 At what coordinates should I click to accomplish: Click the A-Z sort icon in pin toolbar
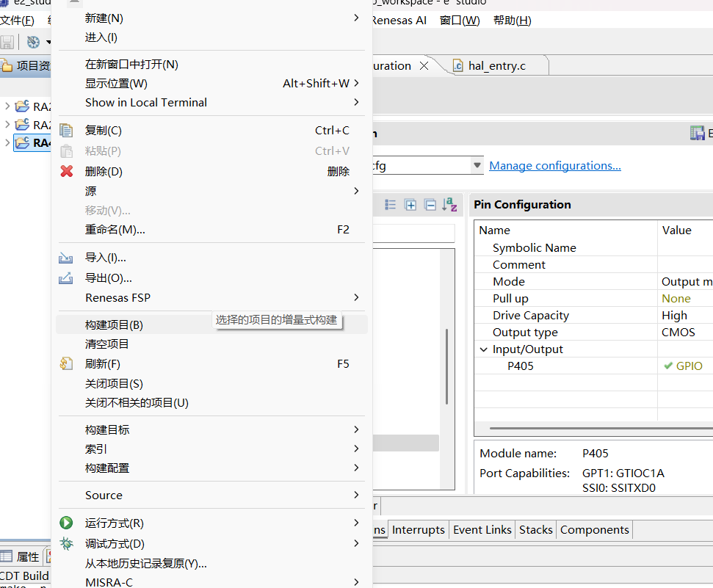click(x=449, y=205)
